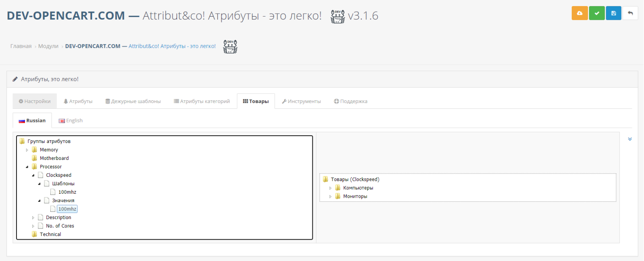Expand the Memory group node

27,150
